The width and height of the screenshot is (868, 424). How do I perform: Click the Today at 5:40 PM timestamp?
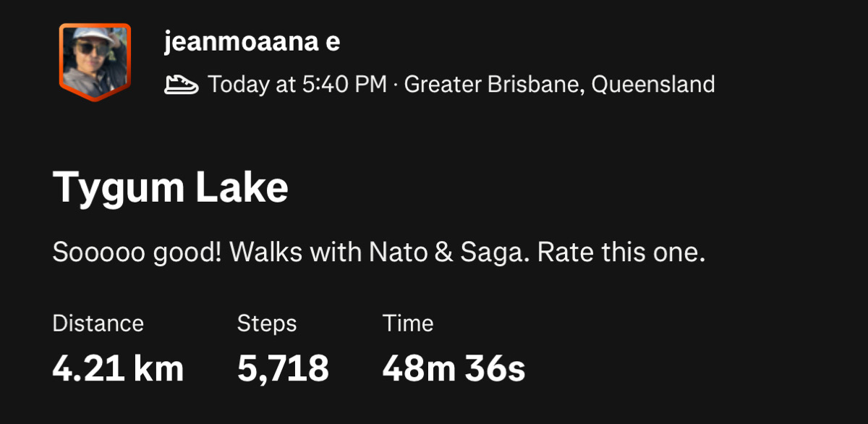coord(297,85)
